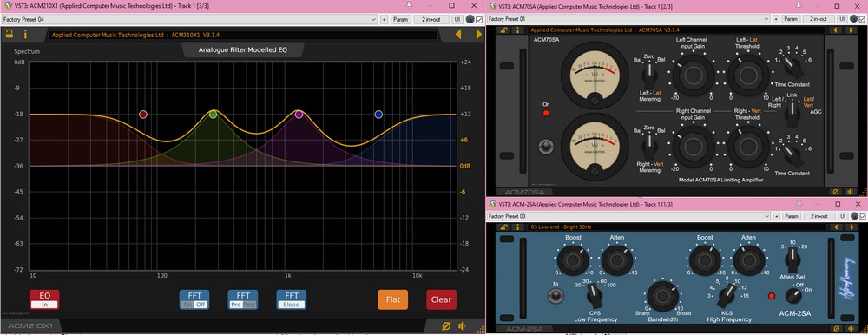
Task: Open the info icon in ACM210X1
Action: (24, 35)
